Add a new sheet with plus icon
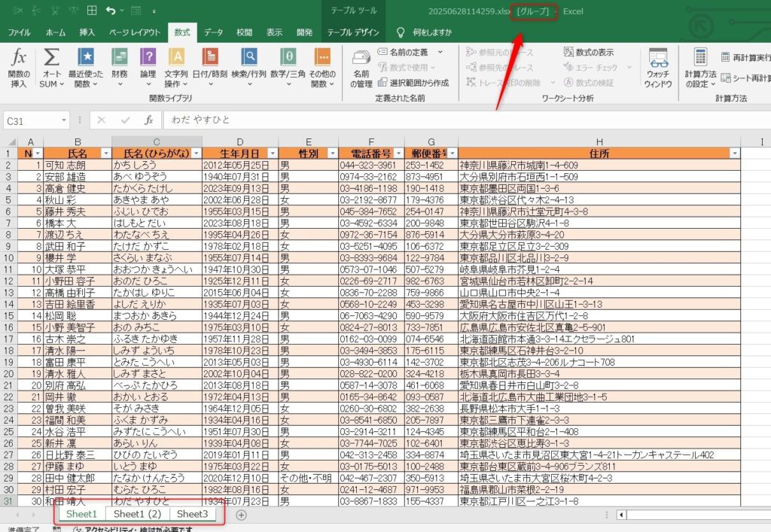This screenshot has height=532, width=771. point(241,515)
